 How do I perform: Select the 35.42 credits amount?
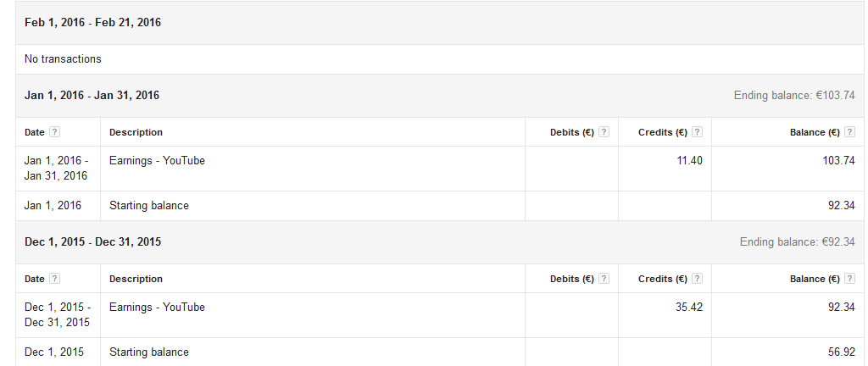pyautogui.click(x=688, y=307)
